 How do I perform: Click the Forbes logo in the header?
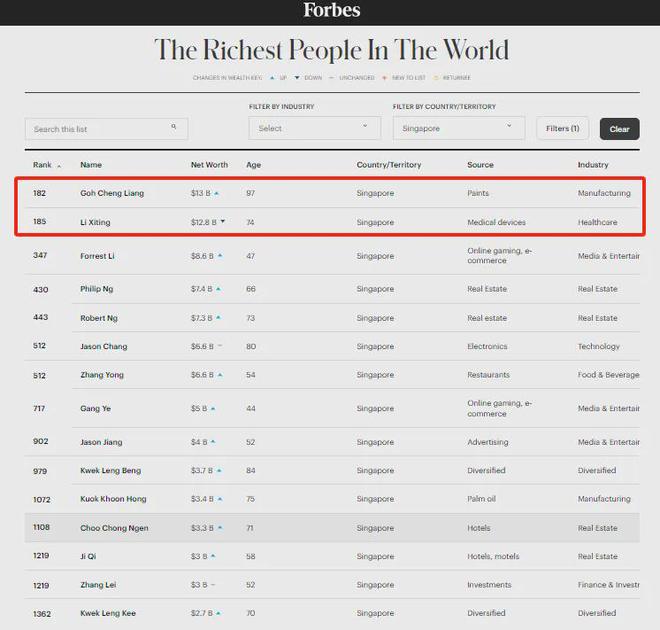[332, 10]
